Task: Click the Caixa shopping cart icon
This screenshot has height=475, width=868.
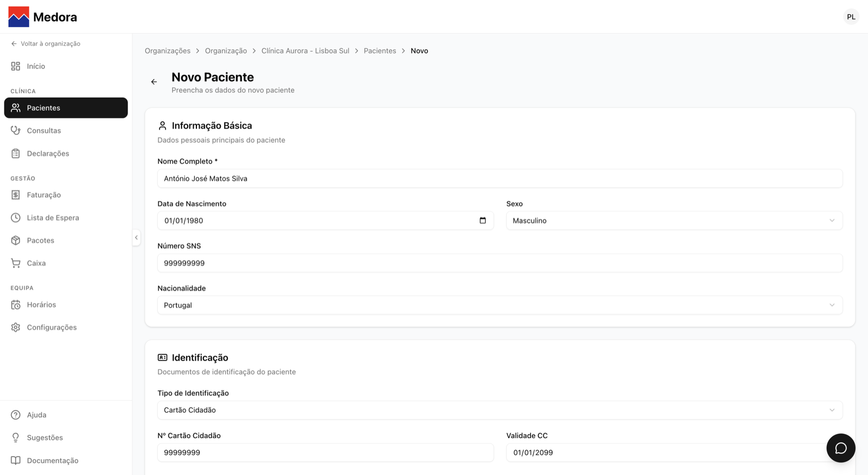Action: (16, 263)
